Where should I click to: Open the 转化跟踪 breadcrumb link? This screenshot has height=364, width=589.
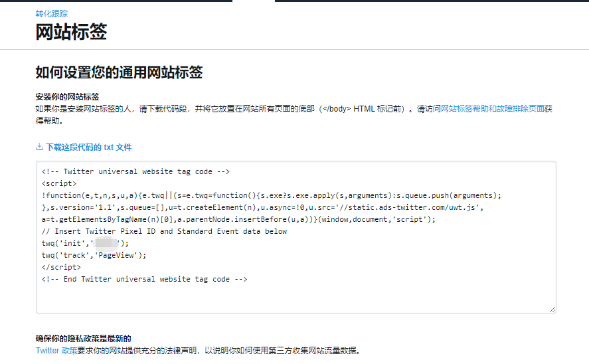[x=51, y=14]
